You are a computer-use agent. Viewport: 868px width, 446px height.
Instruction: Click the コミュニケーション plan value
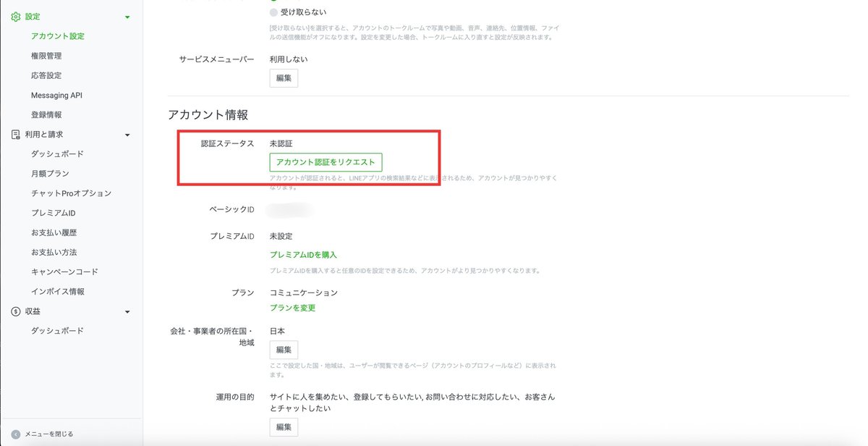(x=304, y=293)
